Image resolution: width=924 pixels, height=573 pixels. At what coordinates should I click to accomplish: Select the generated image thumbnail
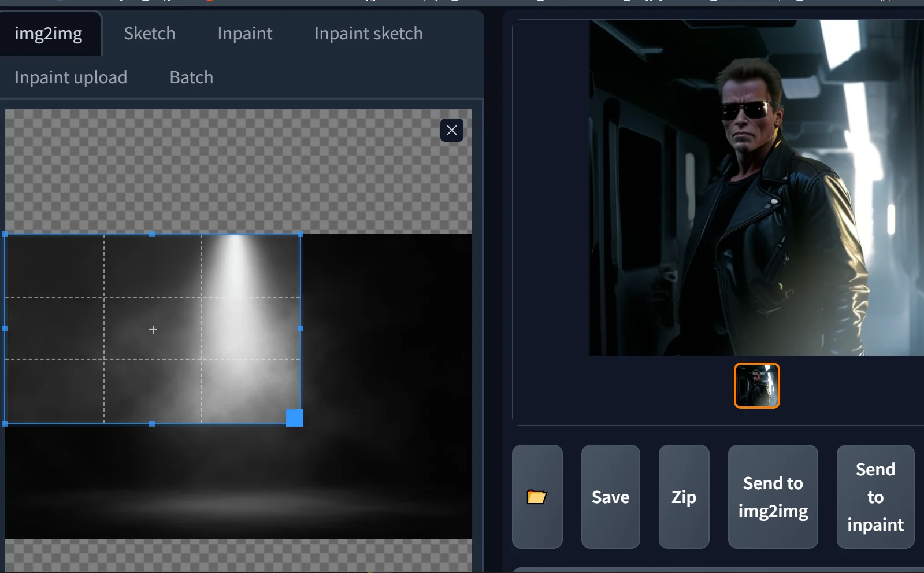tap(757, 386)
